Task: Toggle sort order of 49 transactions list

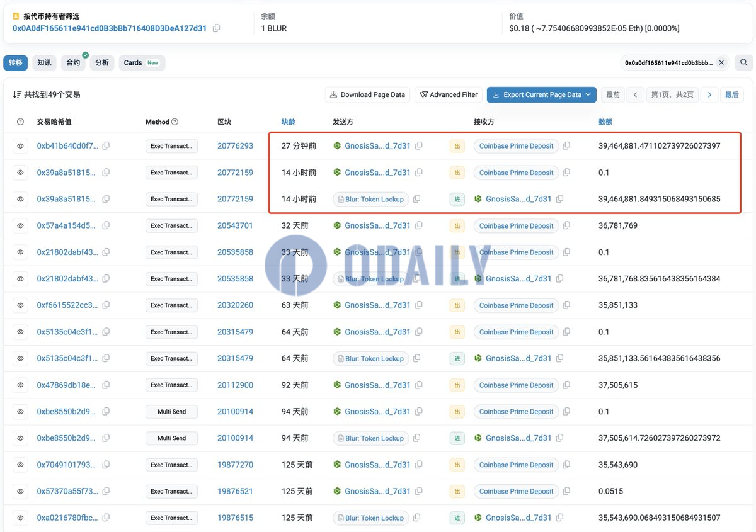Action: [x=17, y=94]
